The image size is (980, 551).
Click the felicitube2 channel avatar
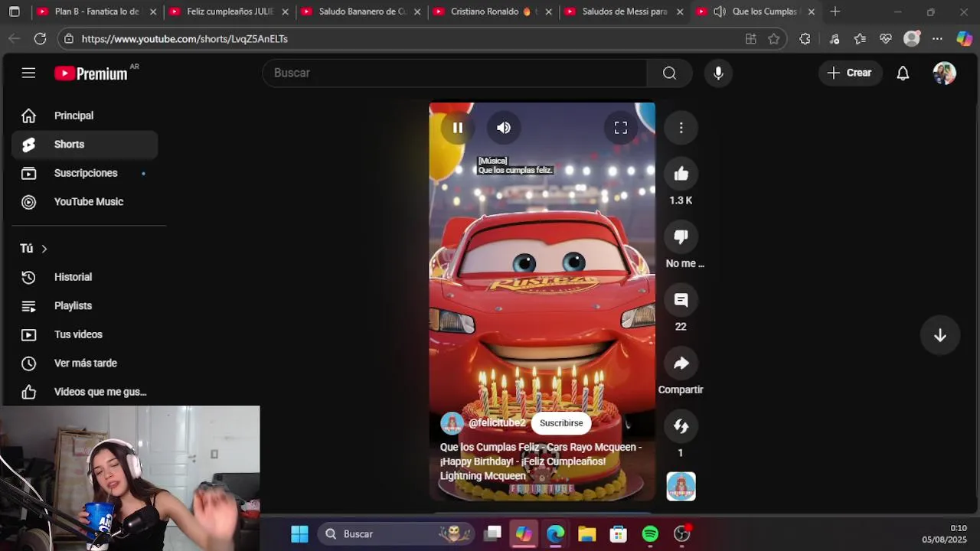pos(452,423)
